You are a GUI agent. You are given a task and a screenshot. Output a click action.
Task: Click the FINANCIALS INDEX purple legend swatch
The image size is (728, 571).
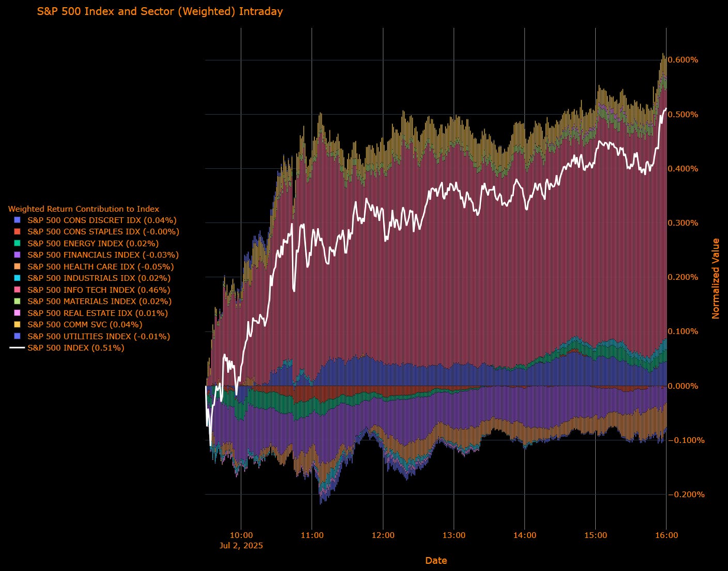click(17, 255)
